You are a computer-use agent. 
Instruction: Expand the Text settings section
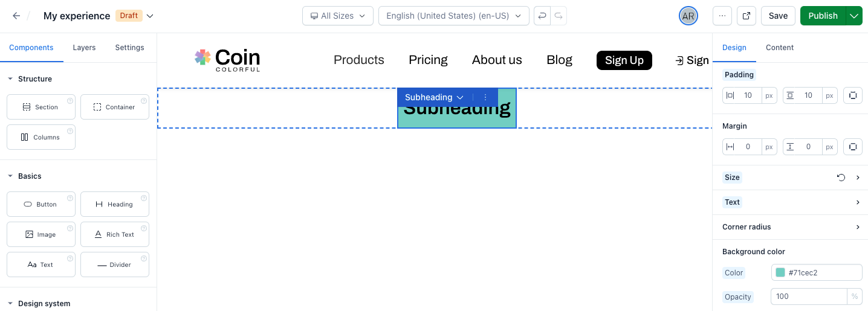tap(858, 202)
